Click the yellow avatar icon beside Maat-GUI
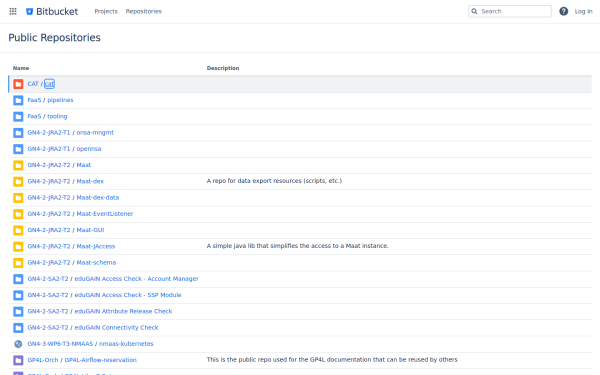The width and height of the screenshot is (600, 375). [18, 230]
